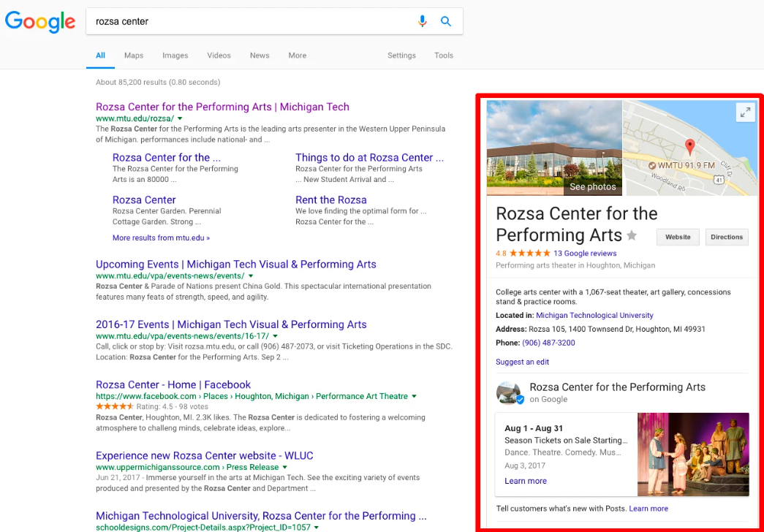
Task: Open the More search menu
Action: click(x=297, y=56)
